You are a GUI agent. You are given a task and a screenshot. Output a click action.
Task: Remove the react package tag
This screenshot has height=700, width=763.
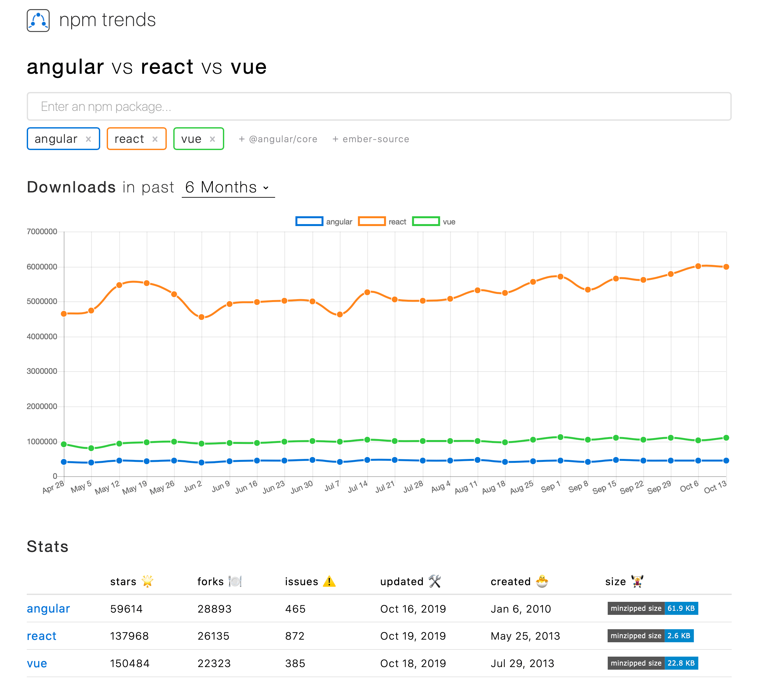[155, 139]
